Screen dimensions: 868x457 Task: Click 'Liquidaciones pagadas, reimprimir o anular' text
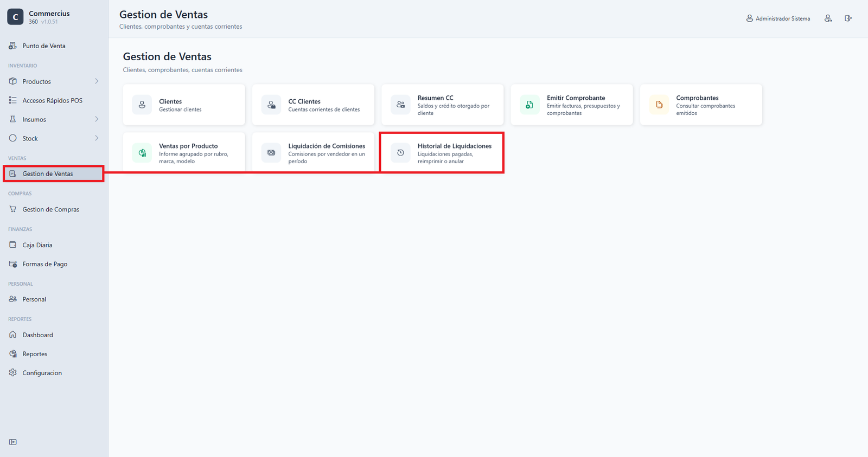tap(445, 158)
